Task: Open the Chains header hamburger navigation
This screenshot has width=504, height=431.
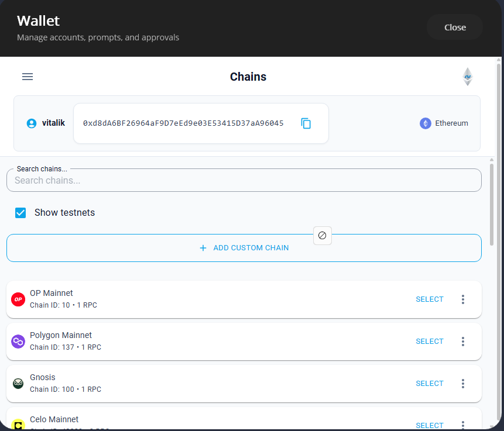Action: point(27,76)
